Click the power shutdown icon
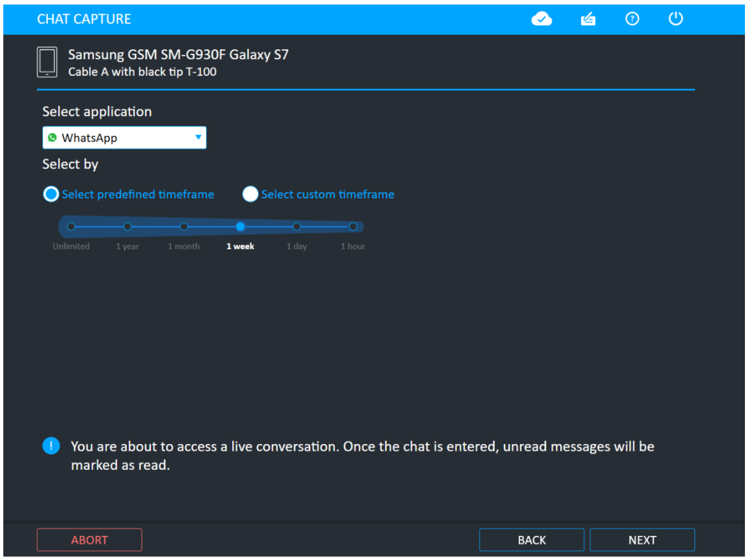The height and width of the screenshot is (560, 747). tap(676, 19)
